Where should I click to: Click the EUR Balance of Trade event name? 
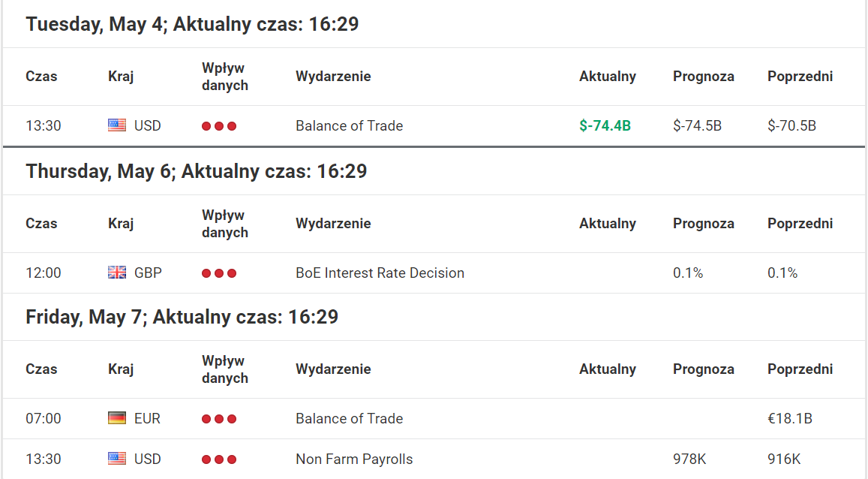pos(350,419)
